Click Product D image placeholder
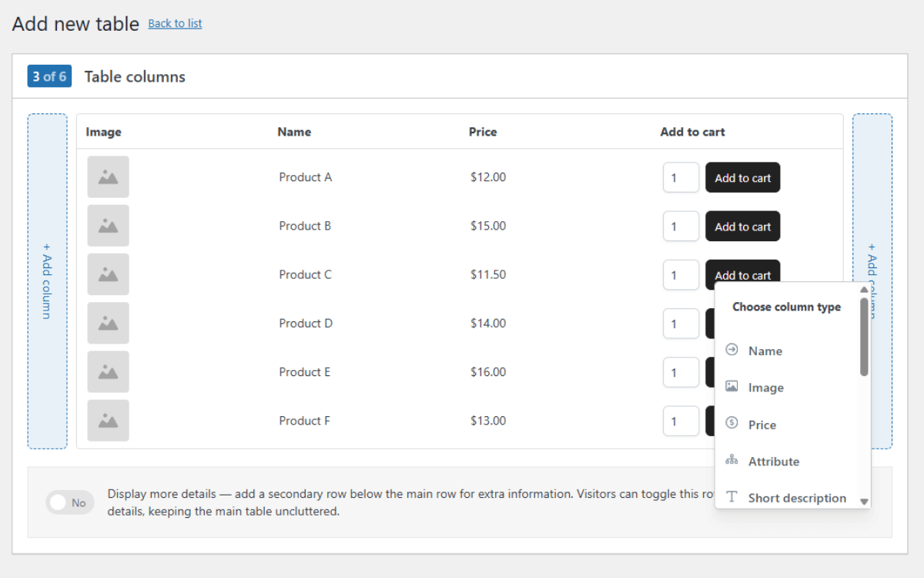Screen dimensions: 924x578 pos(108,323)
